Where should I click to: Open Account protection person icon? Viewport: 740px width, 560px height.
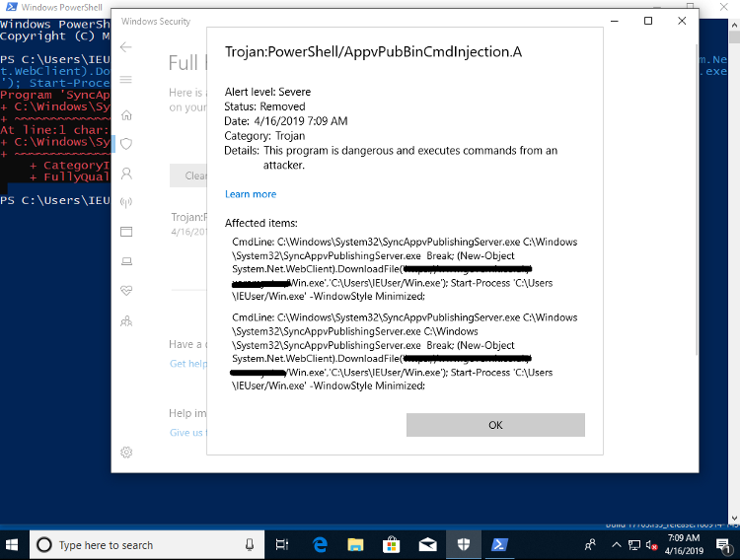(x=126, y=174)
